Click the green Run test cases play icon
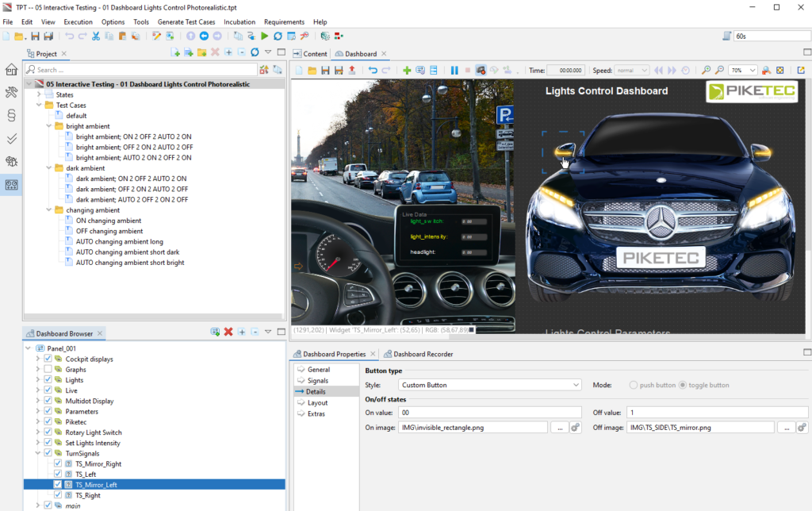 point(265,36)
